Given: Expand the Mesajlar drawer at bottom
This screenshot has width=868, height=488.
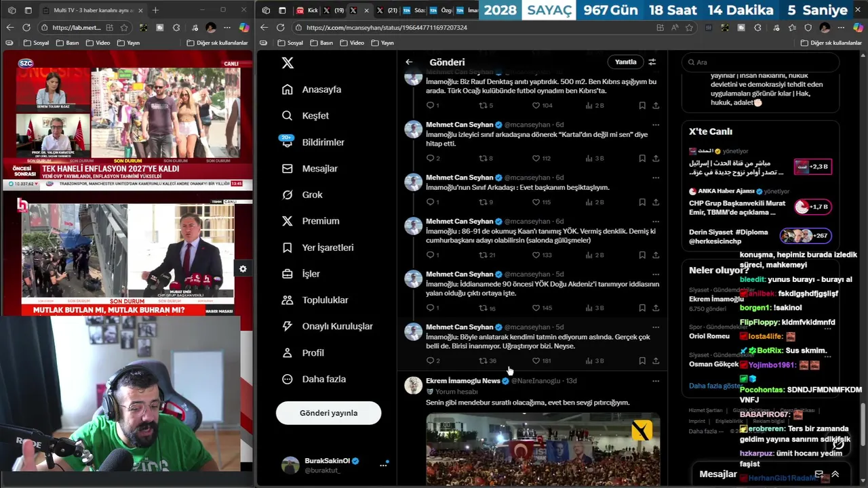Looking at the screenshot, I should click(835, 474).
